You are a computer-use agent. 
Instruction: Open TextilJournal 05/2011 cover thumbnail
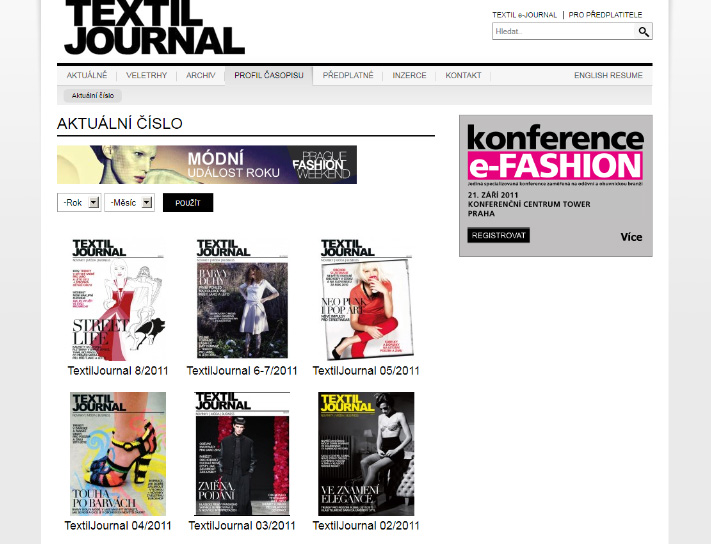click(x=366, y=300)
